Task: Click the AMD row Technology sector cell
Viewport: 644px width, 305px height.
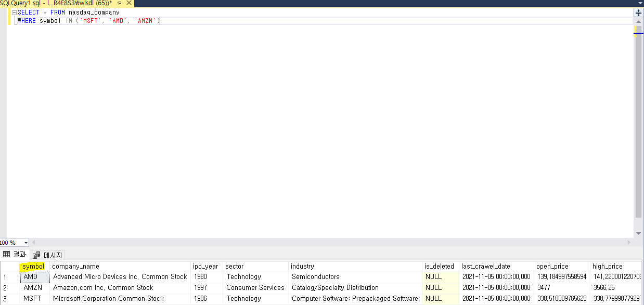Action: (x=255, y=277)
